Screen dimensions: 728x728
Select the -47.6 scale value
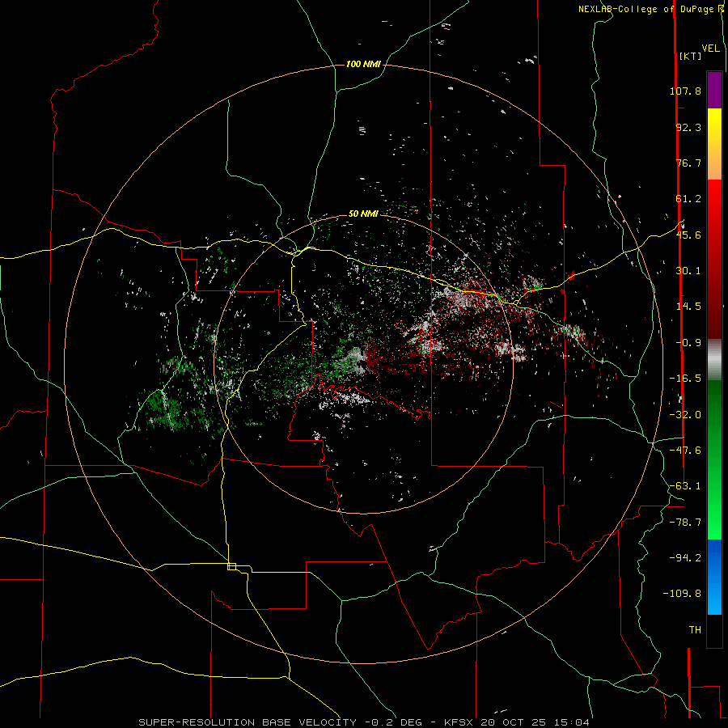(685, 451)
